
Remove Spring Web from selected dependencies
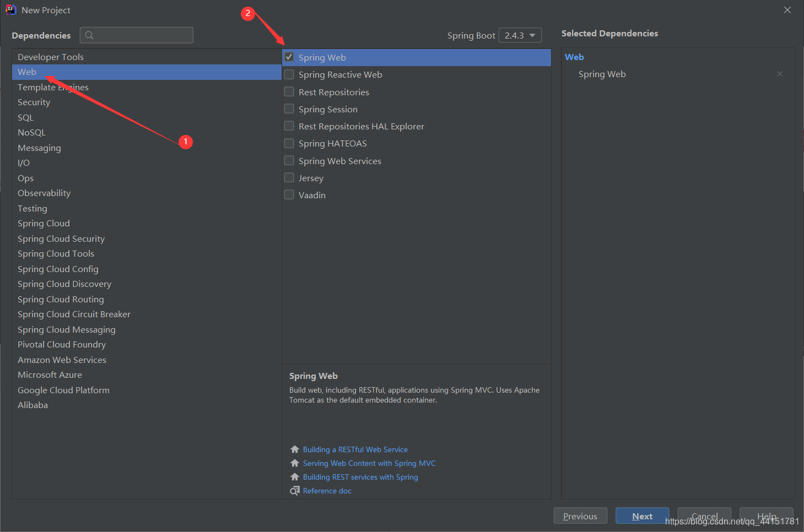coord(780,74)
